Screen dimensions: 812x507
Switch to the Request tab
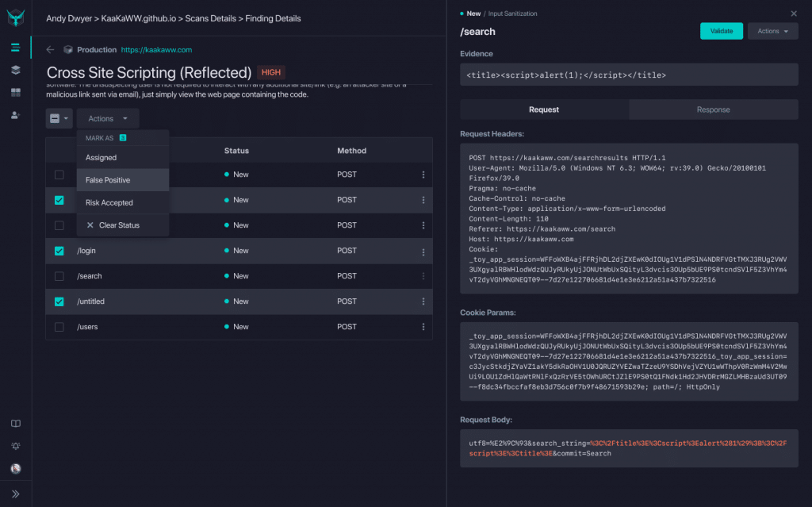544,109
